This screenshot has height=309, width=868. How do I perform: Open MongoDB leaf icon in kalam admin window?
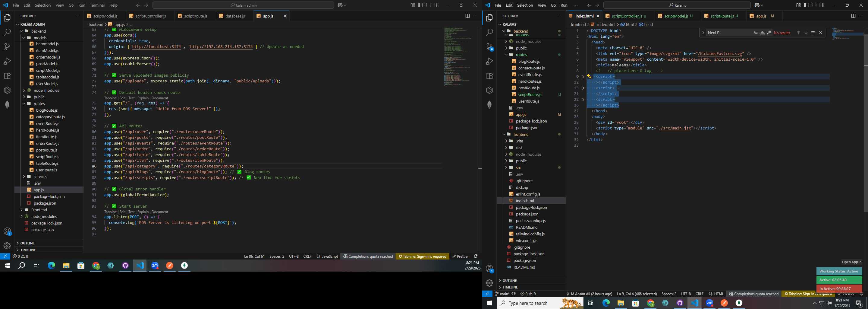[7, 105]
